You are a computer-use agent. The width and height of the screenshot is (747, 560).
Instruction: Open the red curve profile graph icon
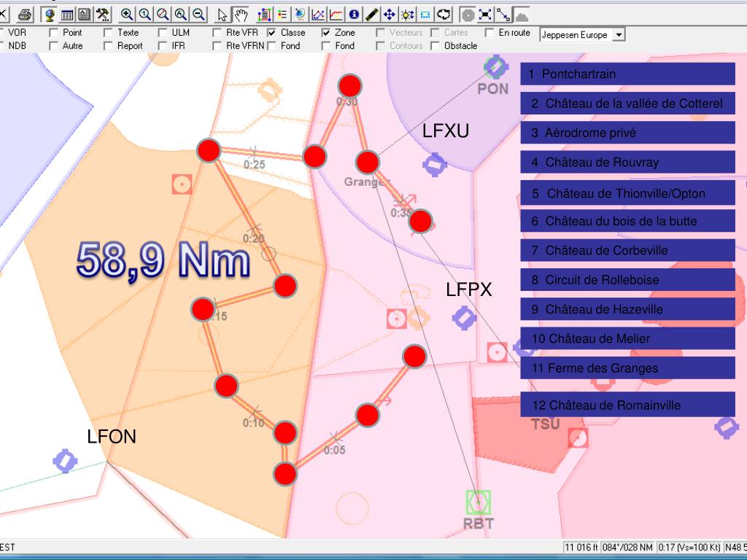(336, 15)
